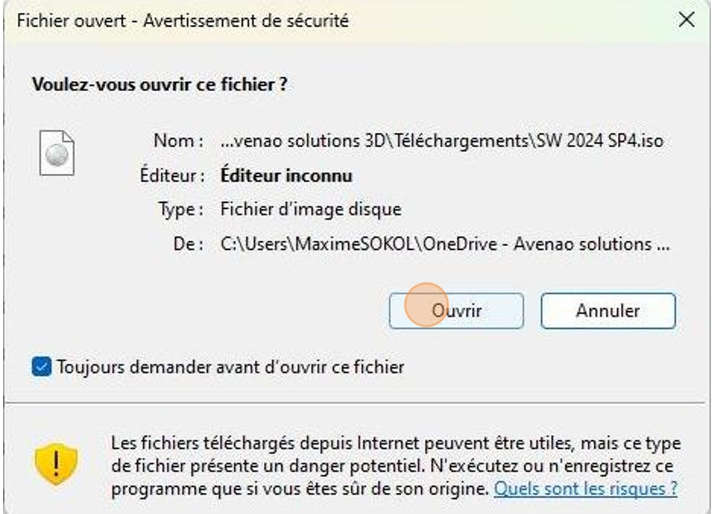Click the Toujours demander checkbox label text
This screenshot has width=712, height=514.
(231, 367)
